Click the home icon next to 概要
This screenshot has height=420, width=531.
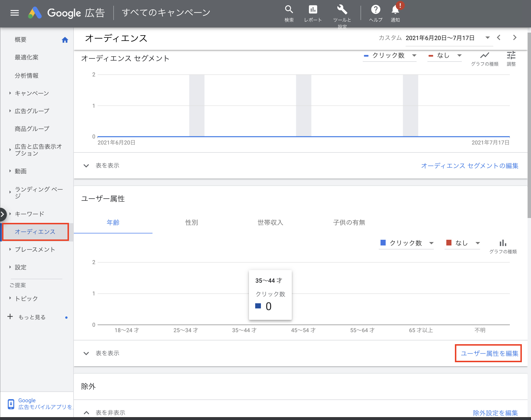click(x=65, y=40)
